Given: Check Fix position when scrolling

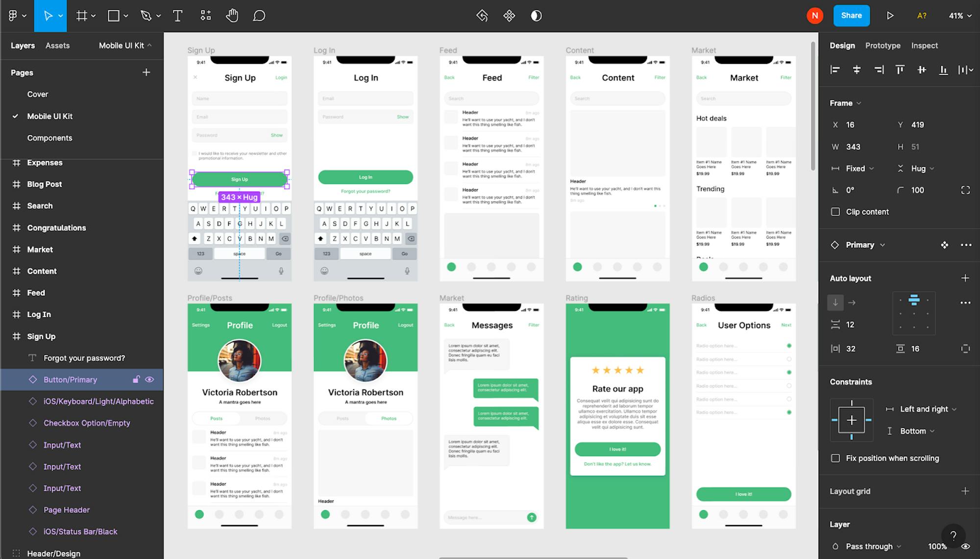Looking at the screenshot, I should pyautogui.click(x=835, y=458).
